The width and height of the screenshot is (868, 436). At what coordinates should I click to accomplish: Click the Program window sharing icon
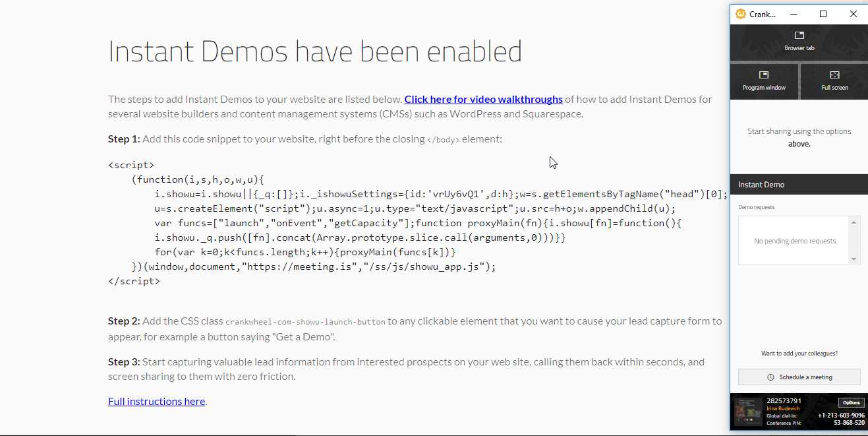(x=764, y=75)
